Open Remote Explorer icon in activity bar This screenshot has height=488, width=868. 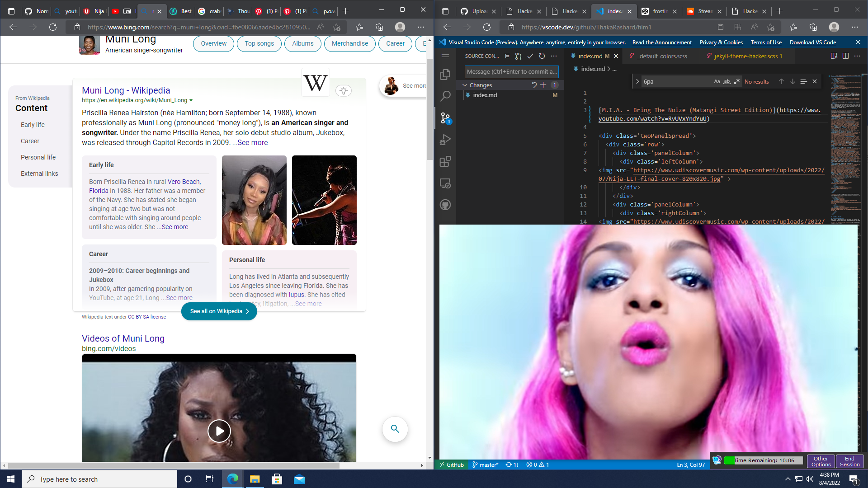tap(445, 183)
